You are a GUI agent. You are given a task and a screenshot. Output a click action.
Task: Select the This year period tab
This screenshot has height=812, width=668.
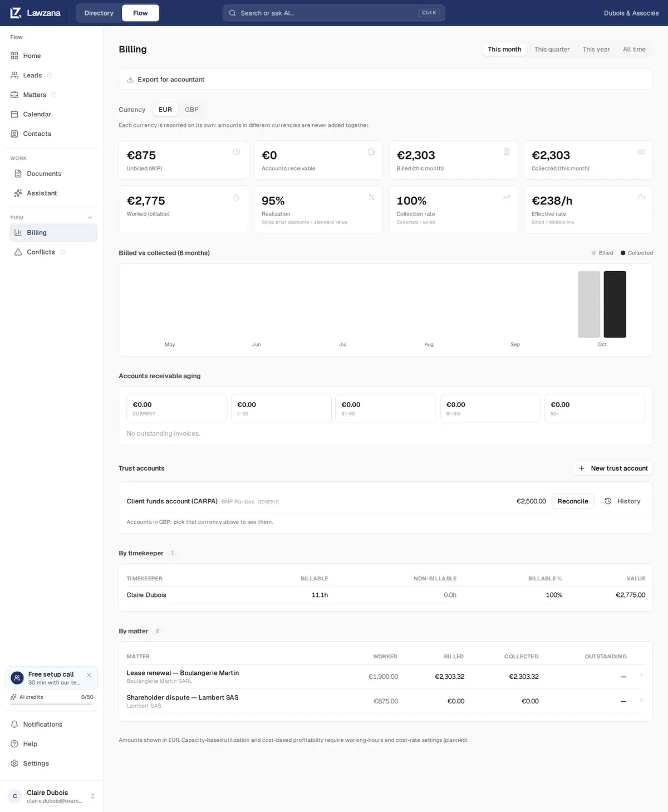(596, 50)
